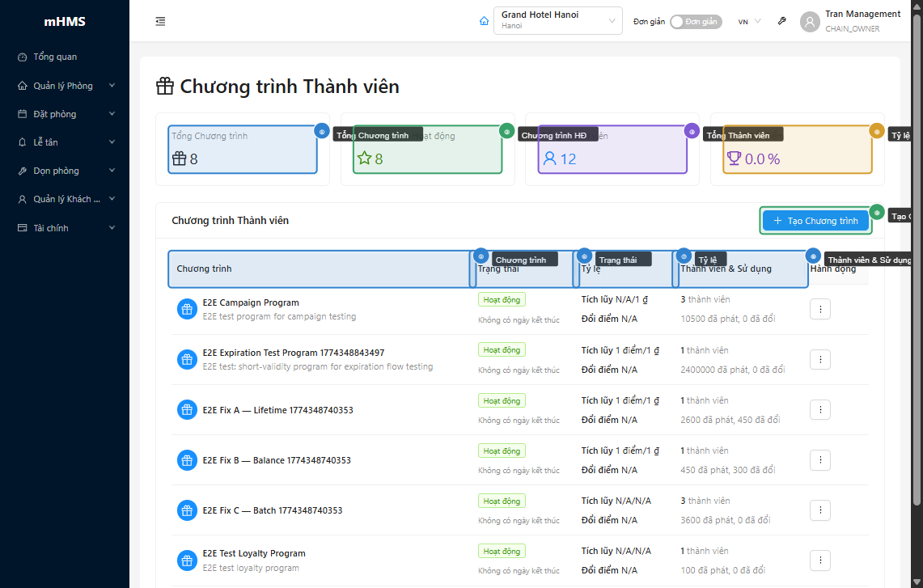
Task: Click gift icon of E2E Campaign Program
Action: pos(187,309)
